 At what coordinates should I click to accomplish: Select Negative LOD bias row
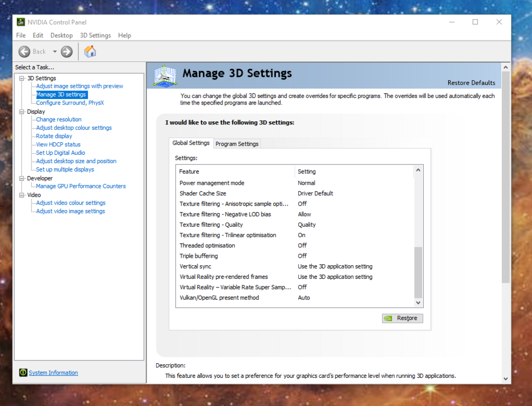(295, 214)
